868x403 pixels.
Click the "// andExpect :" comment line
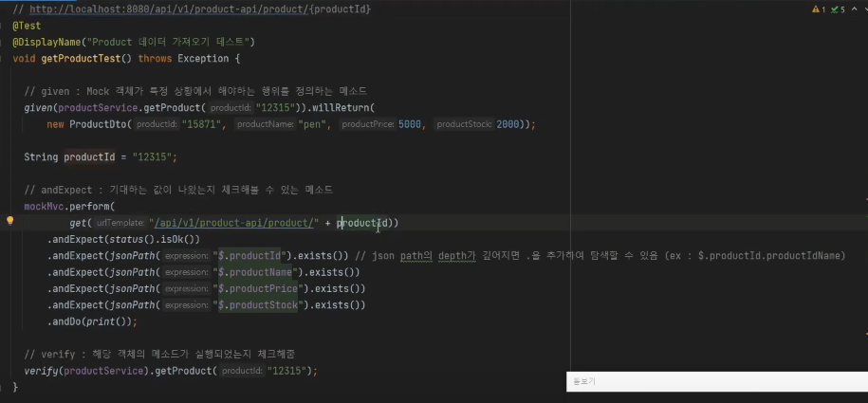pyautogui.click(x=178, y=190)
